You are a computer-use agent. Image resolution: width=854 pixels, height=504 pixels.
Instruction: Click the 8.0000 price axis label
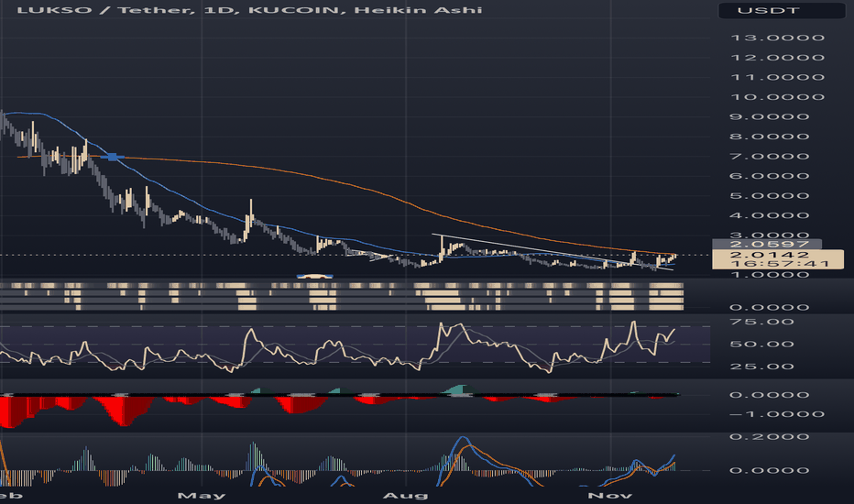tap(769, 137)
